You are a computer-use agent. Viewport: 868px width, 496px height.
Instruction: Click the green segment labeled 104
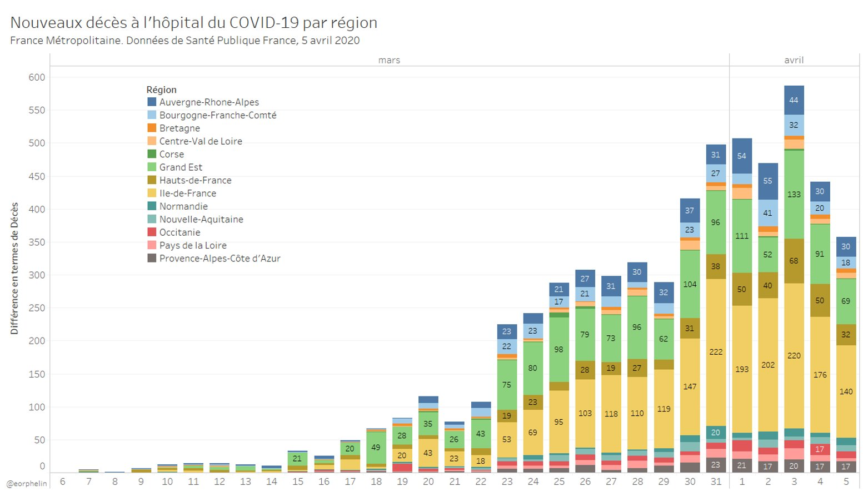(690, 284)
